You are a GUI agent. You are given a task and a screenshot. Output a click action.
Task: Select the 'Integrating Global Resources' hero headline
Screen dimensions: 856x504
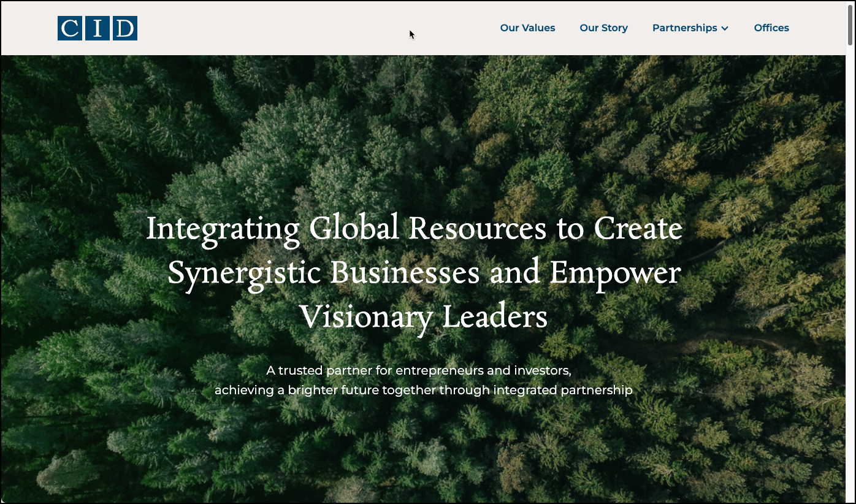[x=415, y=273]
